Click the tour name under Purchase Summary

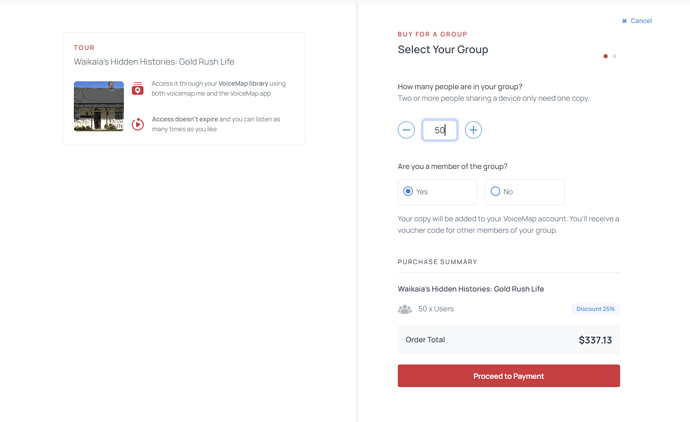[x=471, y=289]
